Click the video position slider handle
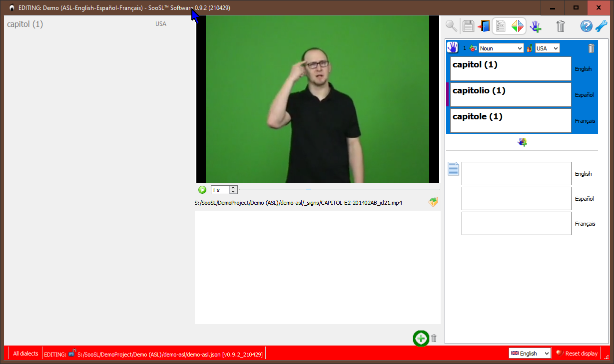614x364 pixels. coord(308,190)
